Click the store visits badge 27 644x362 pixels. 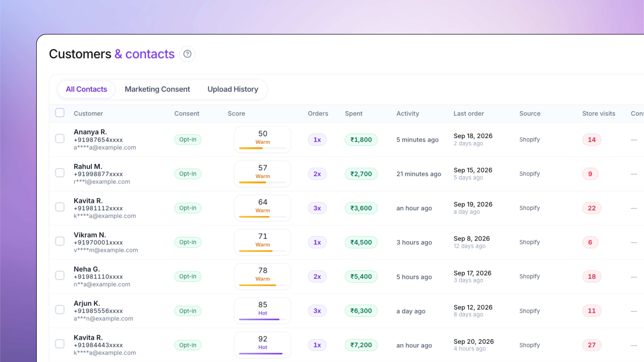(x=592, y=345)
